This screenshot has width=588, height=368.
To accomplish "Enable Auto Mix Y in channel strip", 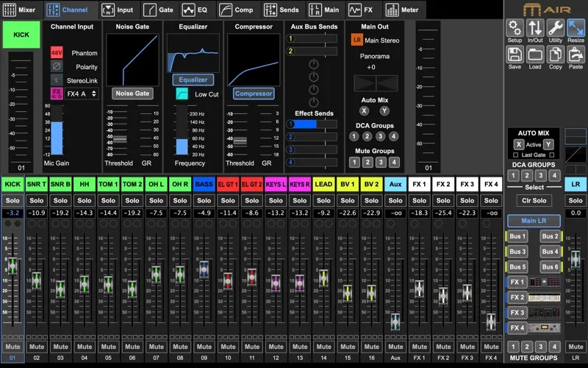I will tap(384, 111).
